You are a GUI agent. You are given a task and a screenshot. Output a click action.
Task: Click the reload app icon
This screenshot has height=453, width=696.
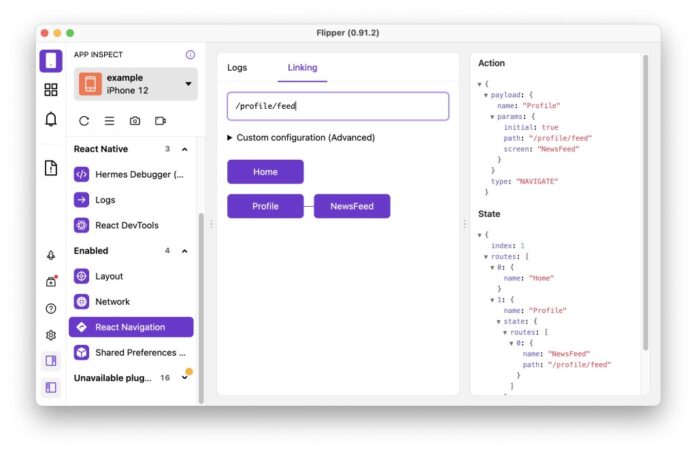[x=84, y=121]
